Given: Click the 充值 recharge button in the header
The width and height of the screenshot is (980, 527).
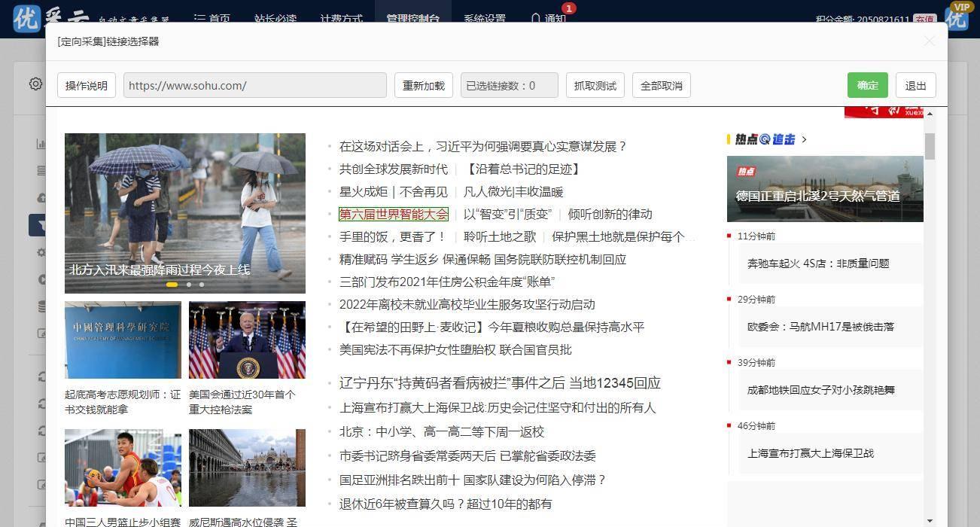Looking at the screenshot, I should [x=924, y=20].
